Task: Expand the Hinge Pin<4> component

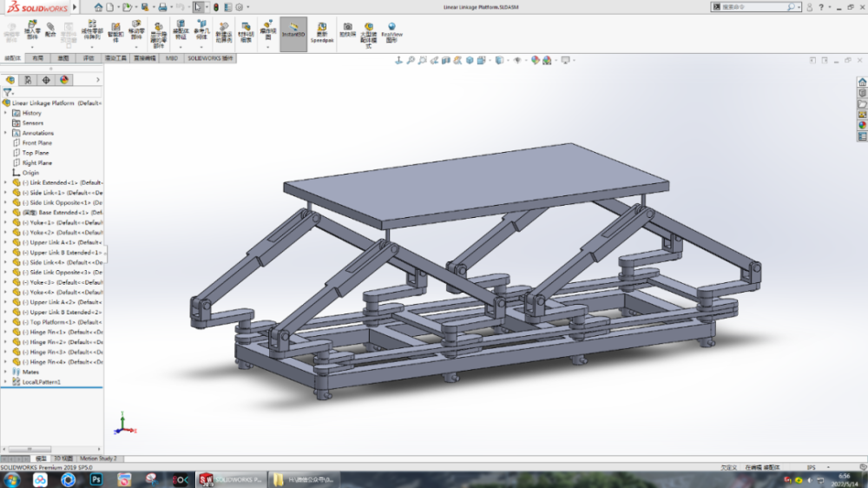Action: [x=5, y=362]
